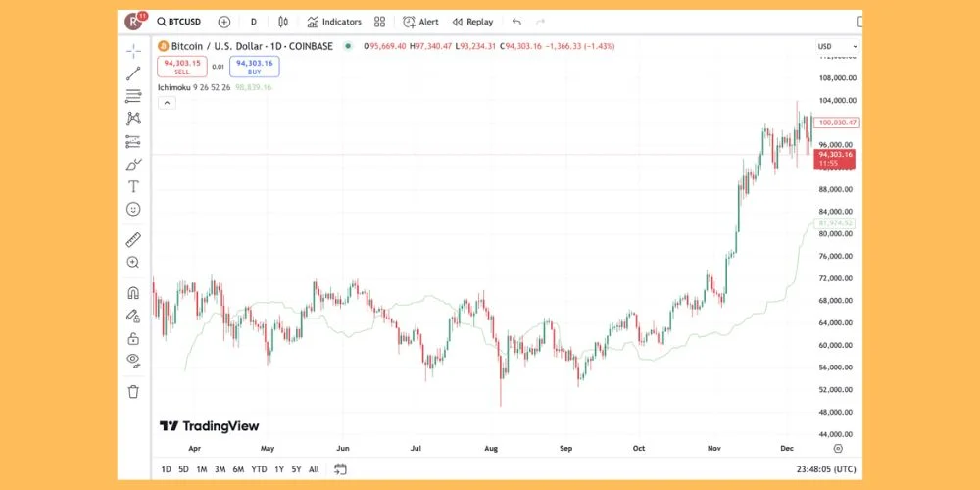980x490 pixels.
Task: Remove drawings with the trash icon
Action: point(133,391)
